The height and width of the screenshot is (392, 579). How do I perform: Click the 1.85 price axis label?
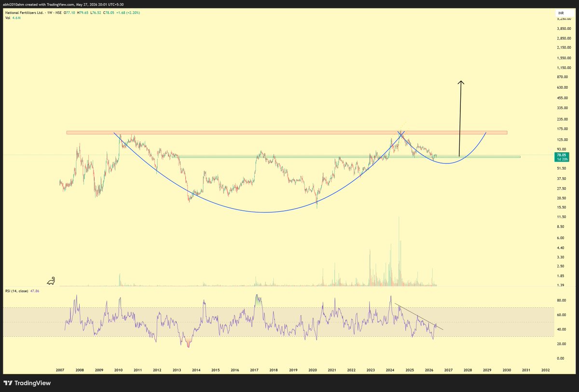[561, 275]
